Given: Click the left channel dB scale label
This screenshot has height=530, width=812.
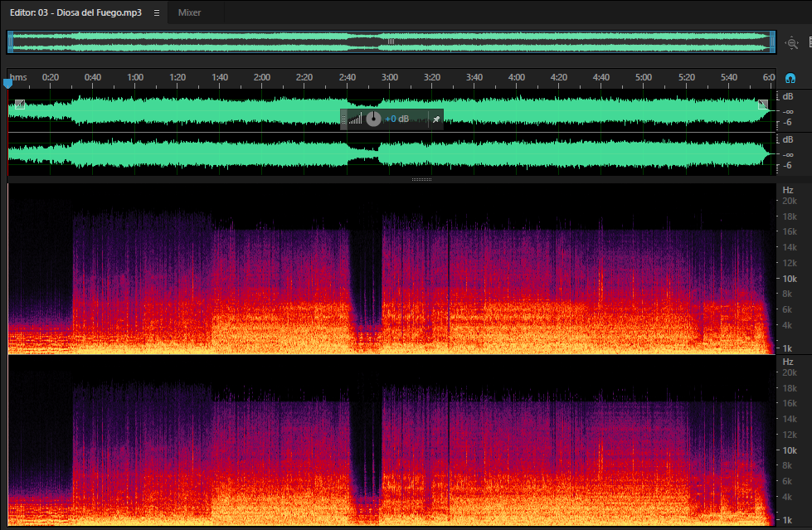Looking at the screenshot, I should pos(788,96).
